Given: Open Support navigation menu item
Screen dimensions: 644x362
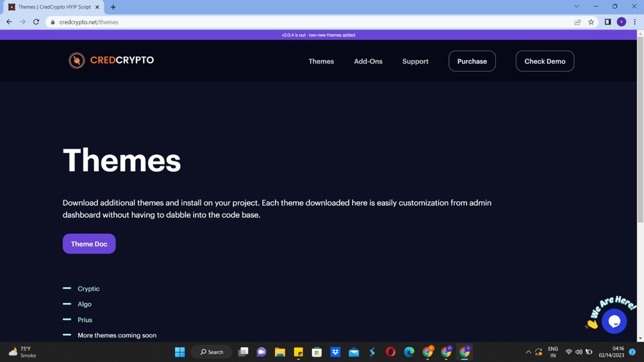Looking at the screenshot, I should [415, 61].
